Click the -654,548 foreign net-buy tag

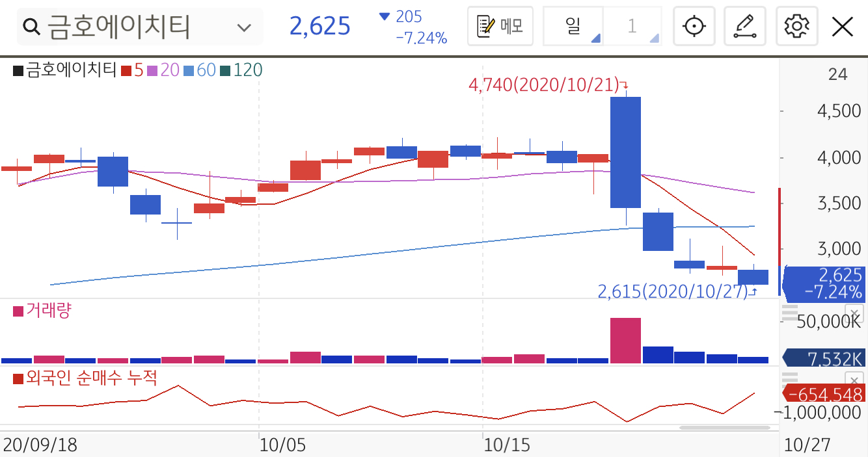pos(824,393)
